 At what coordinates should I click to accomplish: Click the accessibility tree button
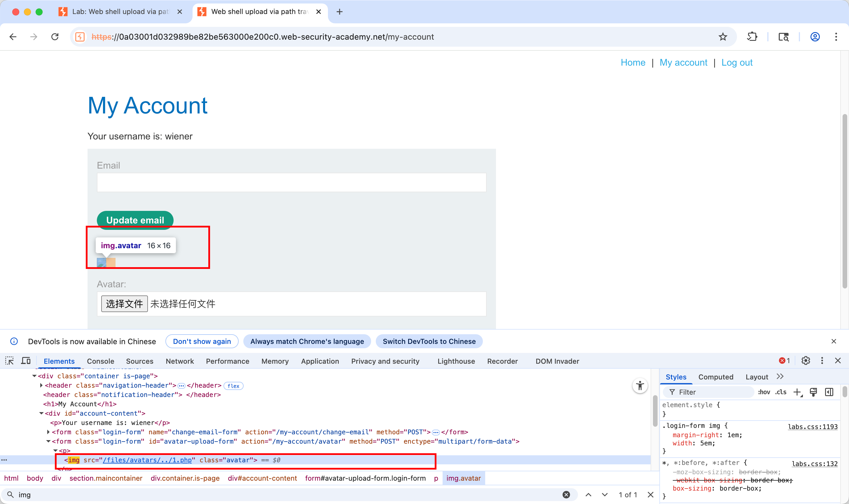[x=640, y=386]
